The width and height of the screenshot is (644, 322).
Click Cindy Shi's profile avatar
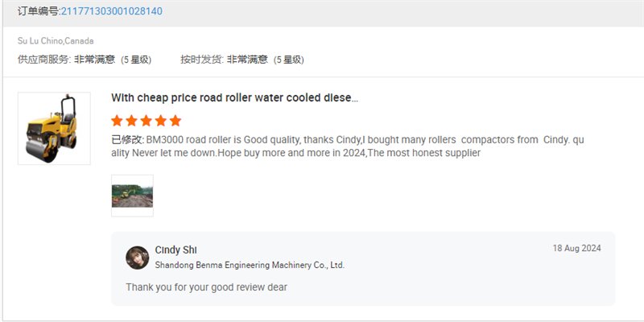click(138, 257)
